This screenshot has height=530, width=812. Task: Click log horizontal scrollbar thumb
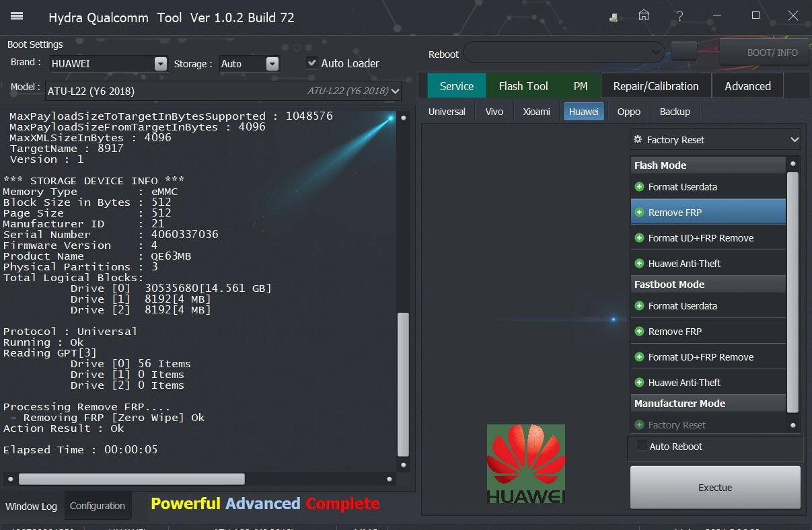(x=132, y=479)
